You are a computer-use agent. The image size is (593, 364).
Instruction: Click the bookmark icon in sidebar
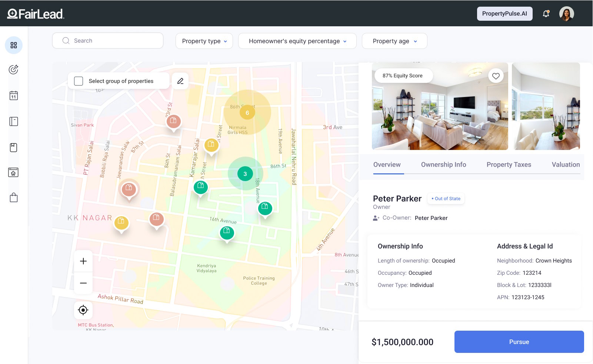pos(14,147)
